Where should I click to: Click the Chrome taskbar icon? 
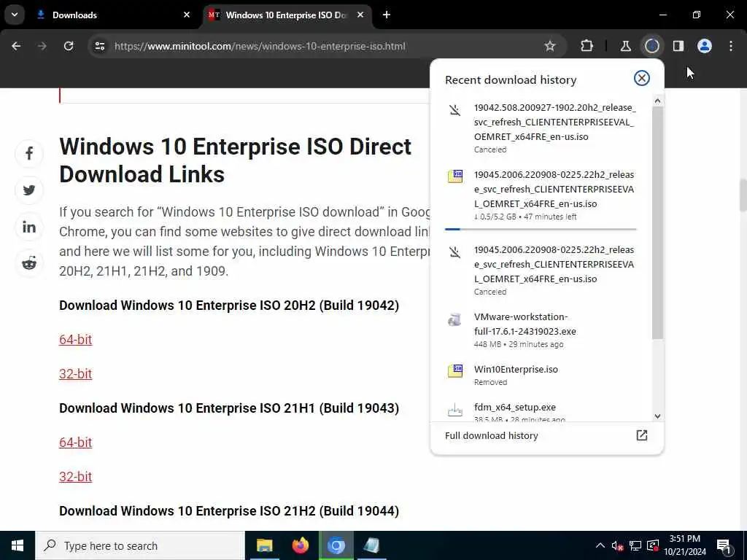(336, 545)
